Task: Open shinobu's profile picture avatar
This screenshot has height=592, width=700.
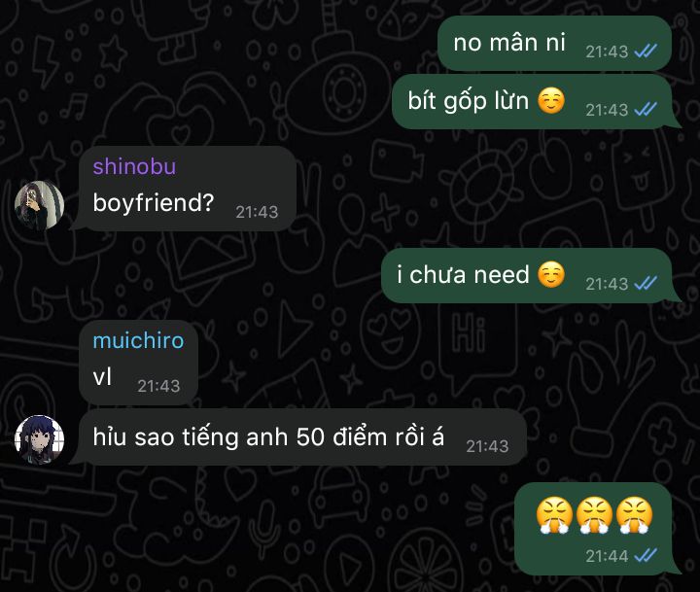Action: pos(39,205)
